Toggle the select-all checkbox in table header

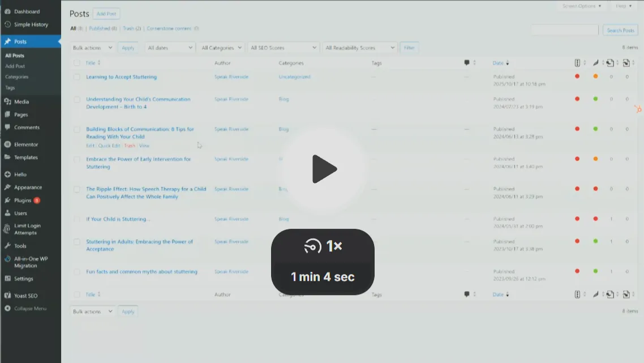(77, 63)
